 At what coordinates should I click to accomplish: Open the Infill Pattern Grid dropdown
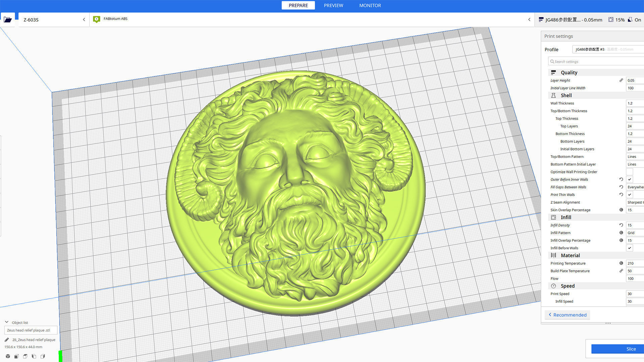[635, 233]
